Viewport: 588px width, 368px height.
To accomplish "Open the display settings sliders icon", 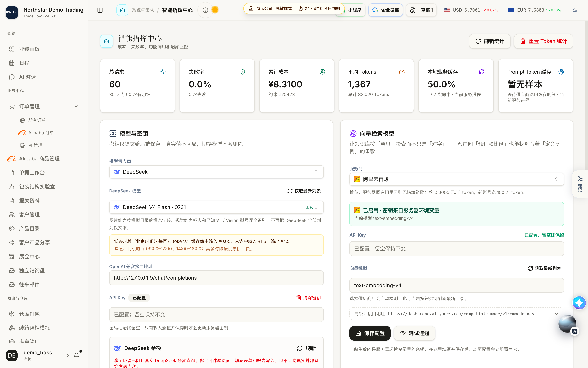I will click(575, 10).
